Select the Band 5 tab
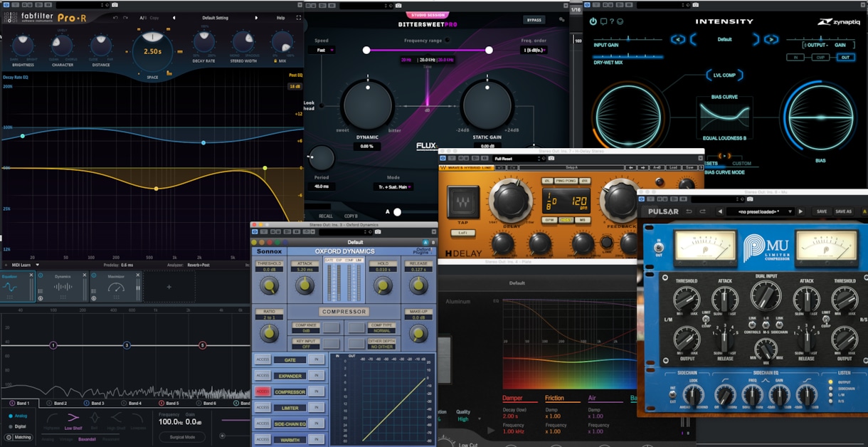868x447 pixels. tap(169, 404)
